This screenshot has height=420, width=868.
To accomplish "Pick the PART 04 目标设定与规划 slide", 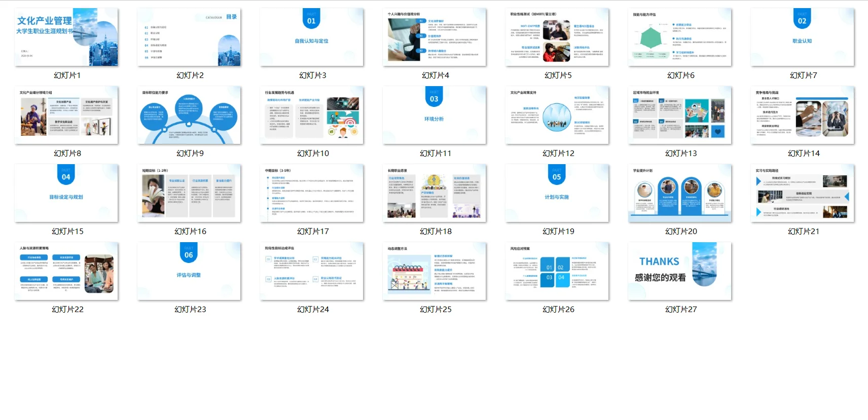I will point(66,193).
